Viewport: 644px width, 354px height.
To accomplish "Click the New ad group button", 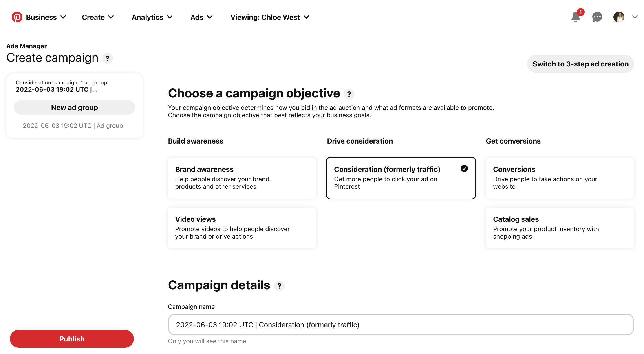I will point(74,107).
